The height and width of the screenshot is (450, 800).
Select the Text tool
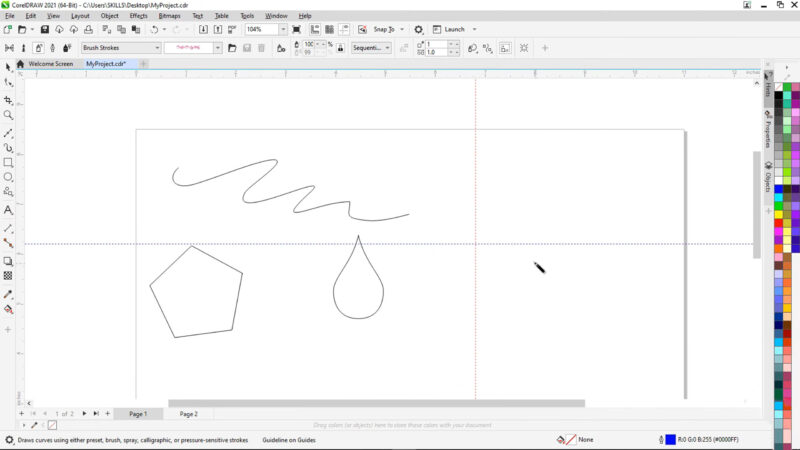tap(8, 210)
